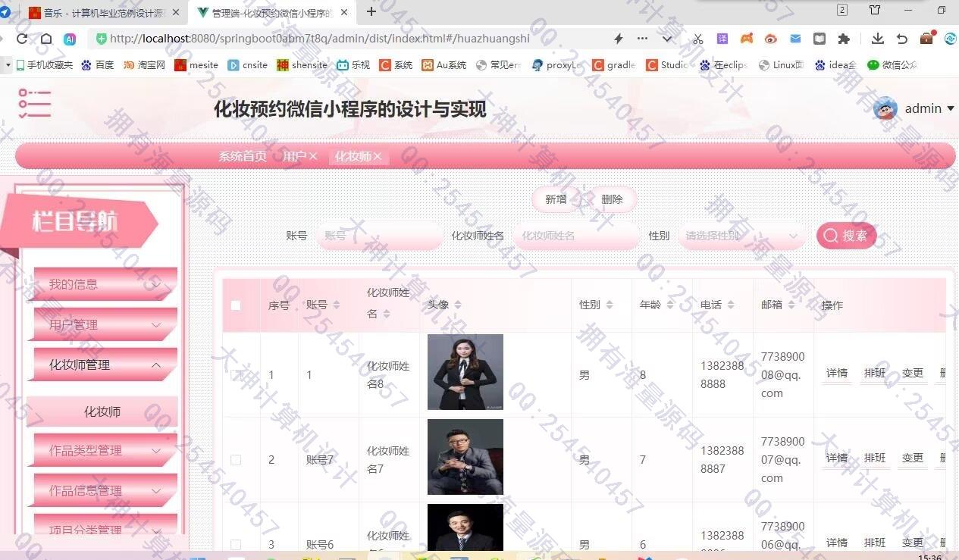Open the cnsite bookmark
Image resolution: width=959 pixels, height=560 pixels.
click(x=248, y=65)
